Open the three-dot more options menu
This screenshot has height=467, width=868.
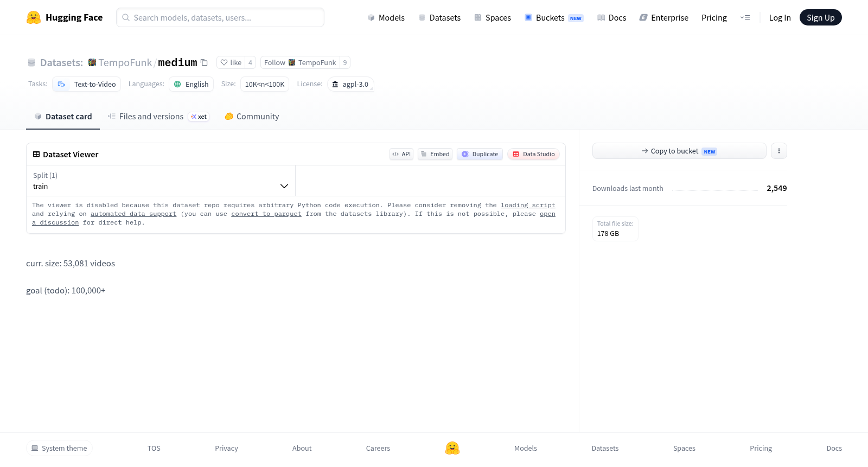[779, 151]
